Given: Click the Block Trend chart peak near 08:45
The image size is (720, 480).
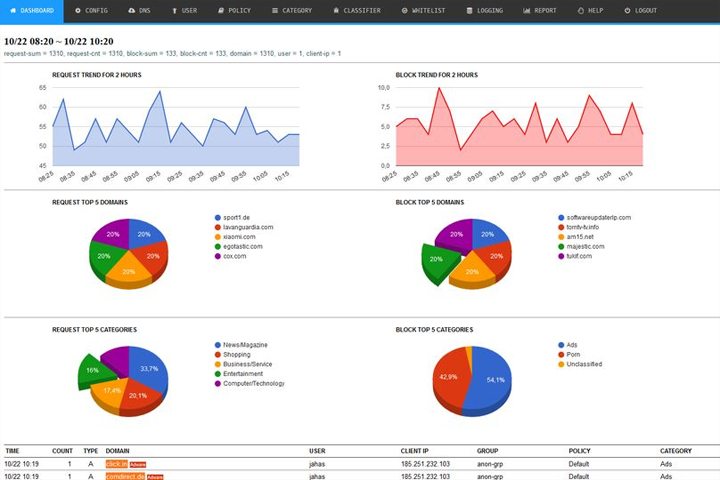Looking at the screenshot, I should tap(439, 88).
